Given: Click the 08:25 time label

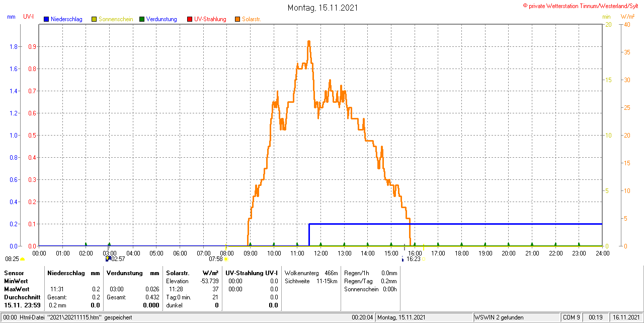Looking at the screenshot, I should click(12, 259).
